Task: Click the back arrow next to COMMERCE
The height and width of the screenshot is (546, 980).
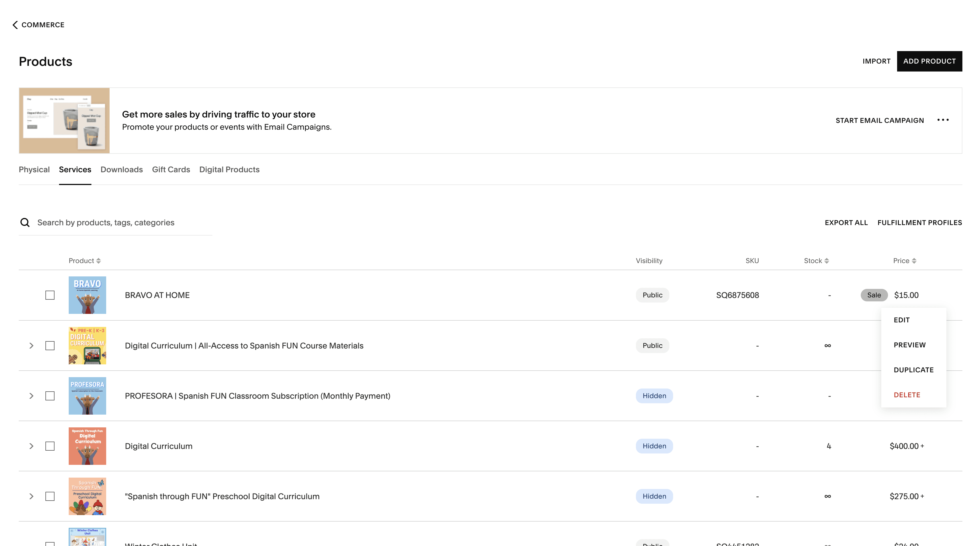Action: click(x=15, y=25)
